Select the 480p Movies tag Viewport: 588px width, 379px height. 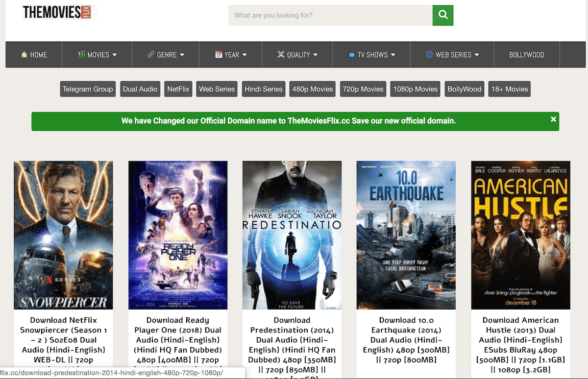tap(313, 89)
